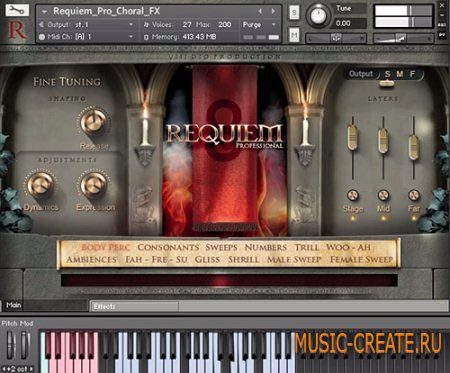Click the Memory value 413.43 MB
The width and height of the screenshot is (450, 373).
[x=199, y=37]
